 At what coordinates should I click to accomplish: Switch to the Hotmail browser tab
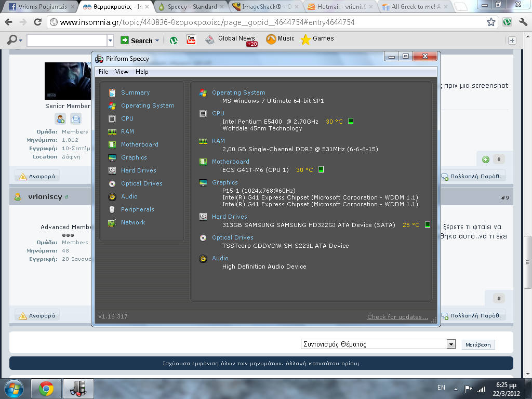[341, 7]
